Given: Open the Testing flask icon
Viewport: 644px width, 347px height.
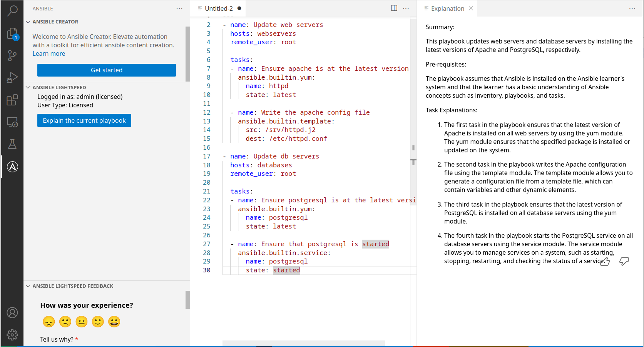Looking at the screenshot, I should pyautogui.click(x=12, y=144).
